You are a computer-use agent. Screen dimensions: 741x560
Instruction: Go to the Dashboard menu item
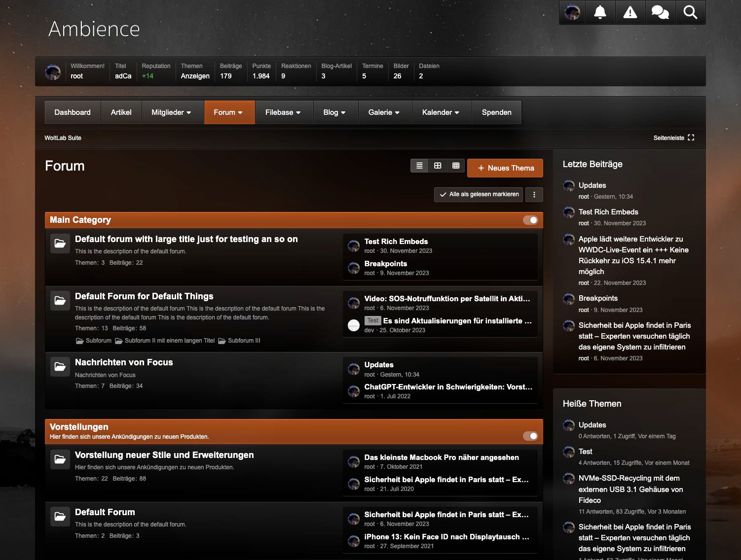[73, 112]
